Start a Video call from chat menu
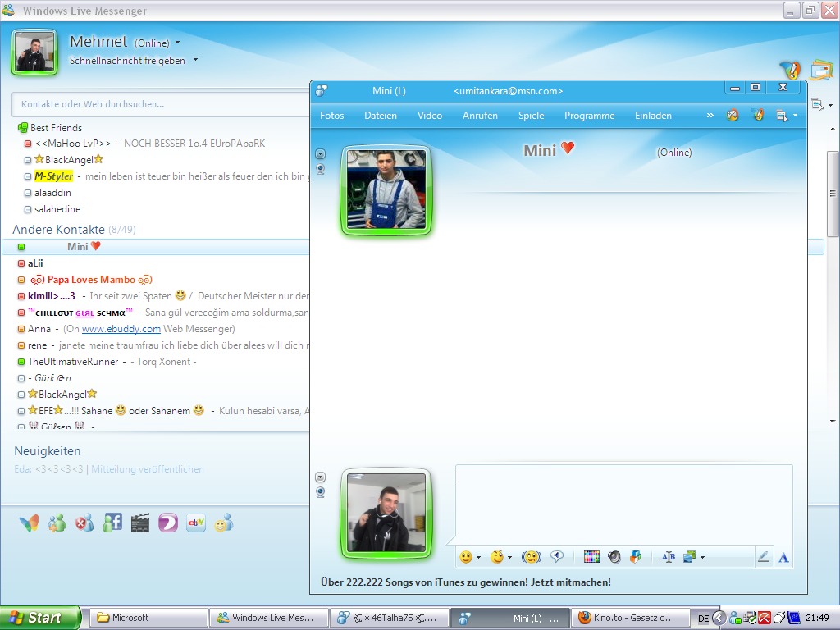The image size is (840, 630). (x=430, y=115)
